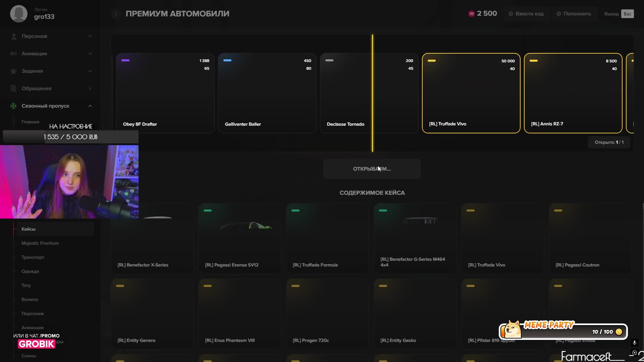Open the [RL] Pfister 819 Spyder case item

502,314
